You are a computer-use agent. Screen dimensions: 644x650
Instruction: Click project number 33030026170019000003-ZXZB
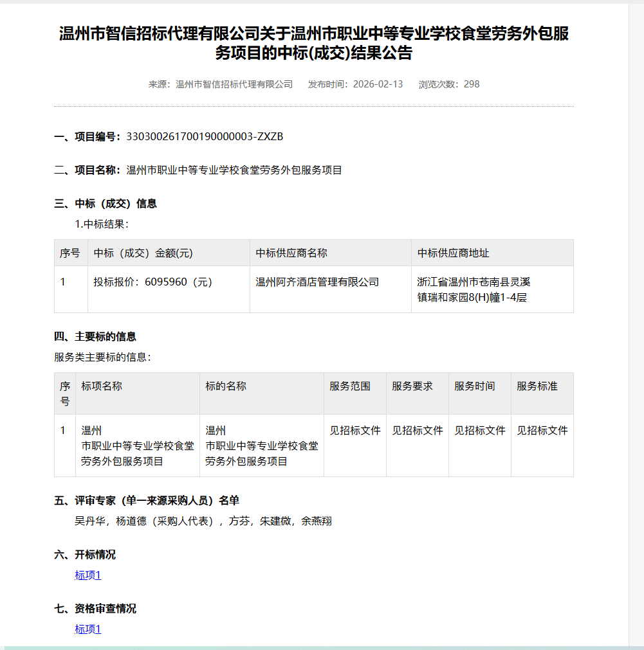pyautogui.click(x=205, y=136)
